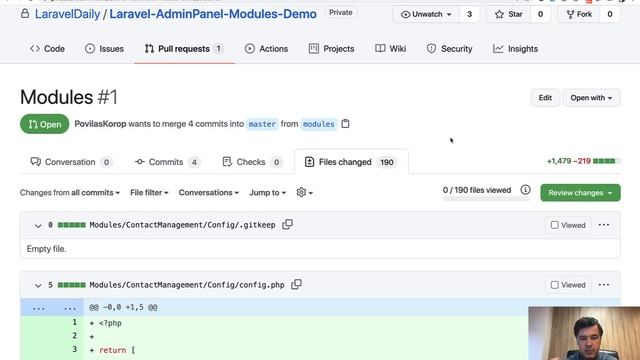Screen dimensions: 640x360
Task: Open the Jump to dropdown
Action: pos(268,193)
